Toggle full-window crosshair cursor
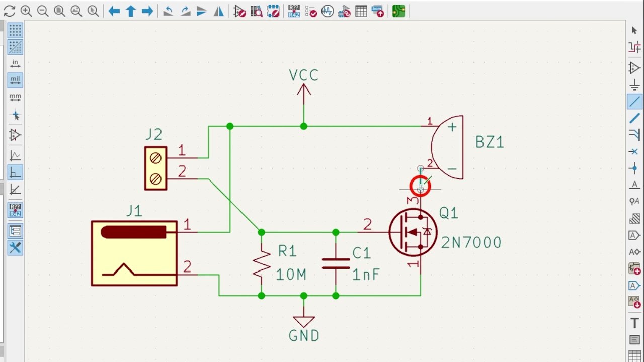 point(15,115)
